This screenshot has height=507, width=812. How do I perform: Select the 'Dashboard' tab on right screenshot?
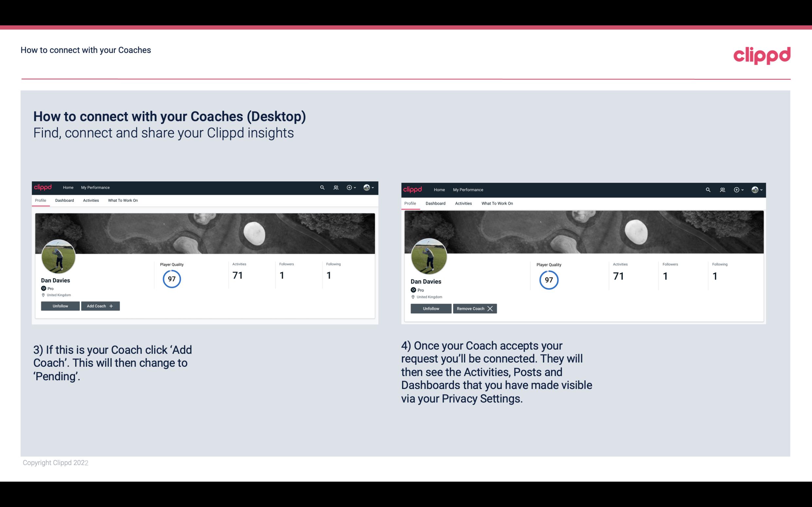click(435, 203)
